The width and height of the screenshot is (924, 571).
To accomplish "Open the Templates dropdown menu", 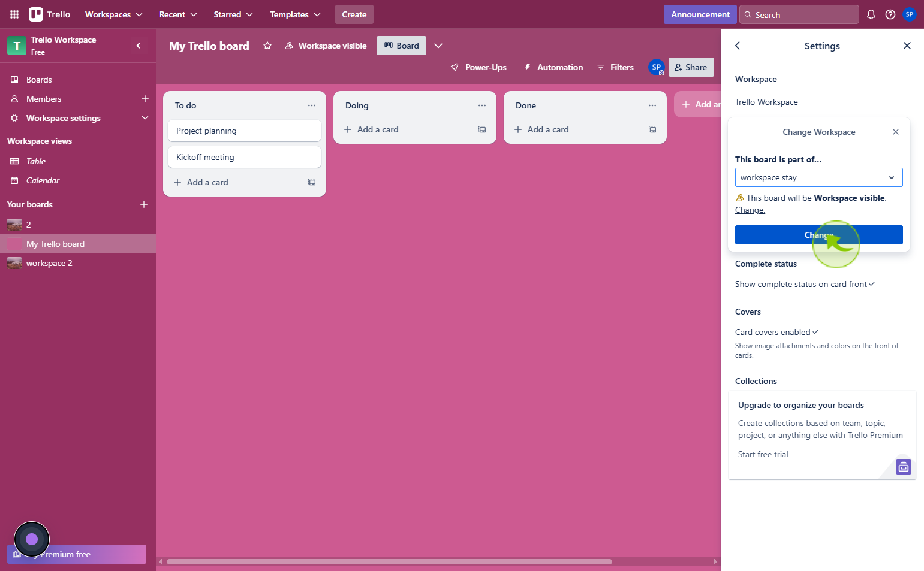I will 295,14.
